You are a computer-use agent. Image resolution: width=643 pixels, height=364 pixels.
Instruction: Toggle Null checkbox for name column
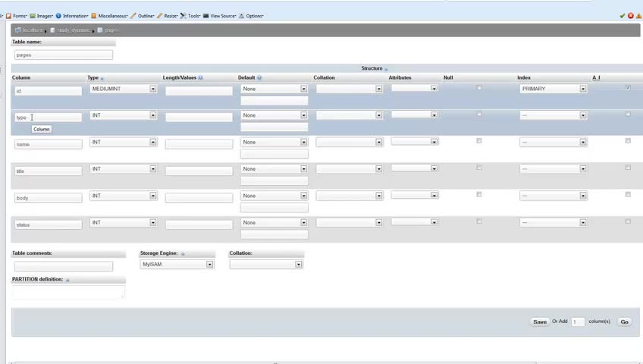(x=479, y=140)
